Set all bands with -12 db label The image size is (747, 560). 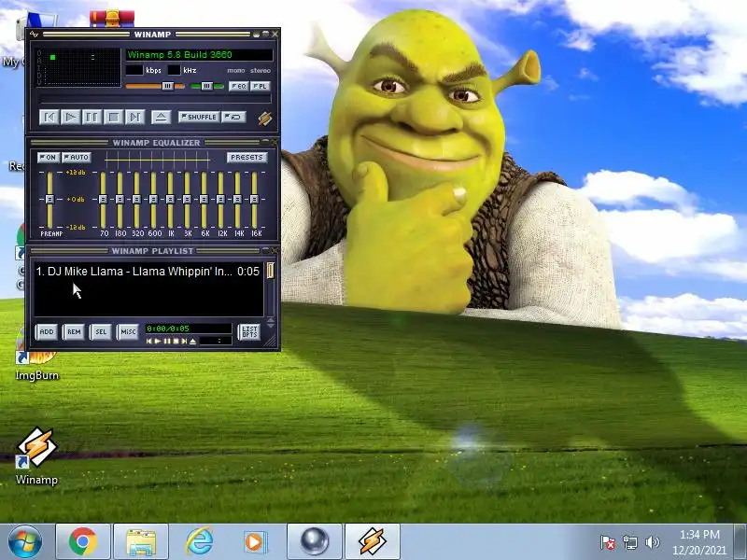point(76,227)
